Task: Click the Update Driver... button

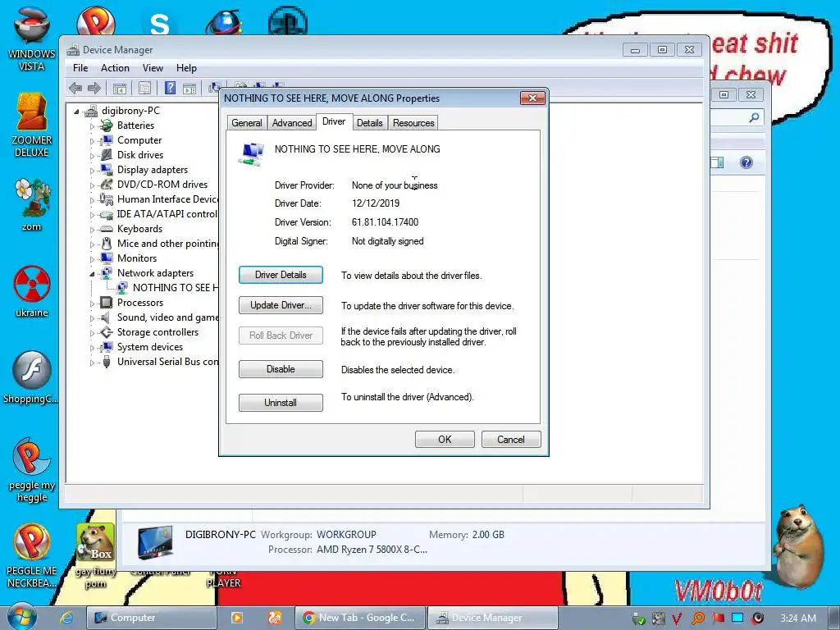Action: tap(281, 305)
